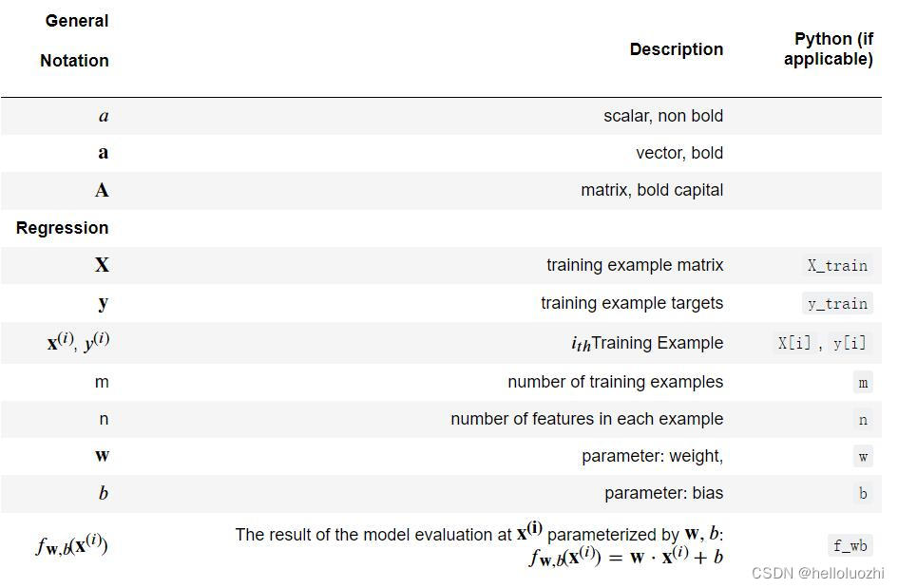Screen dimensions: 898x588
Task: Click the y_train code label
Action: pos(837,303)
